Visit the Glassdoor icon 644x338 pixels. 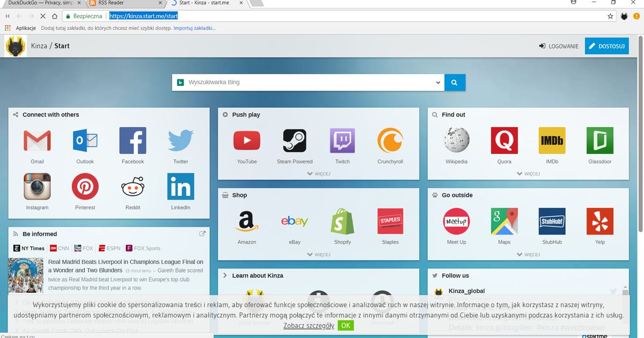coord(600,141)
